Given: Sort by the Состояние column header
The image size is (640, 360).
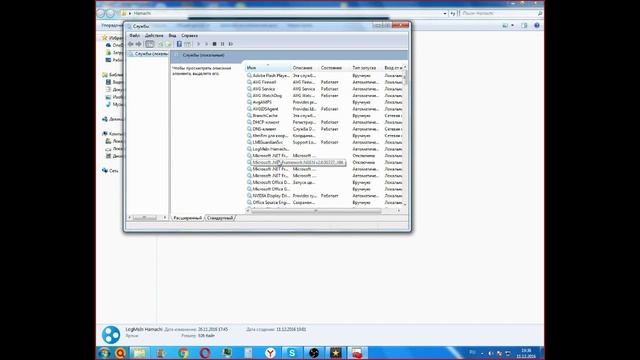Looking at the screenshot, I should click(334, 68).
